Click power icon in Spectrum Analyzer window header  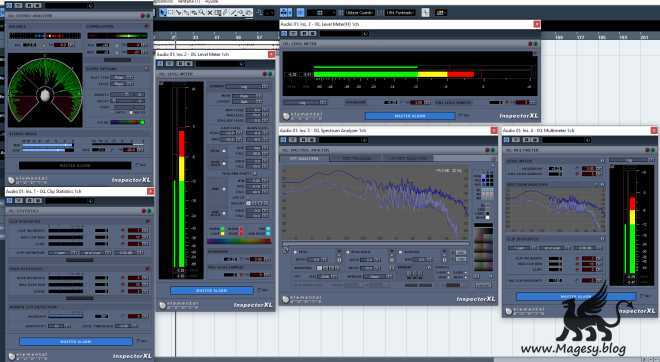tap(284, 140)
